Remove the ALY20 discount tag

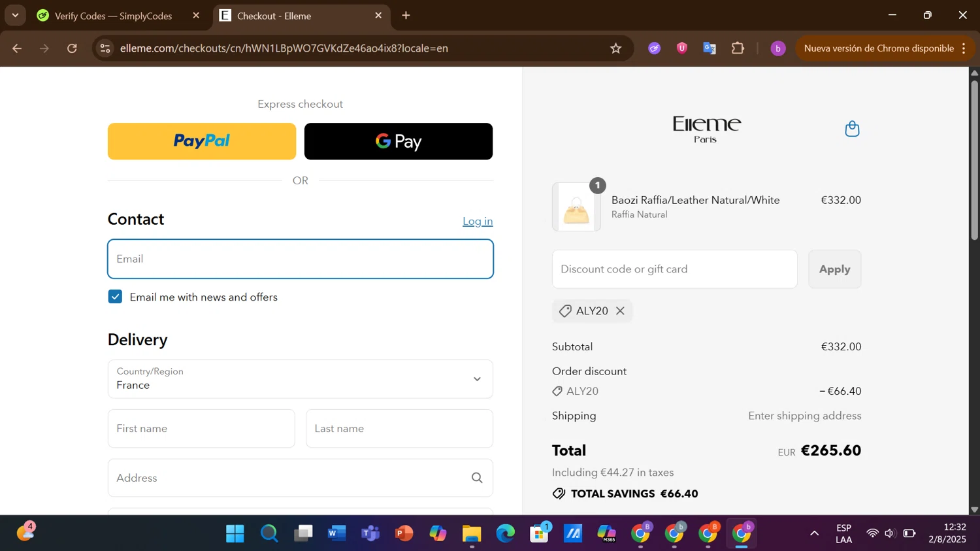click(x=620, y=311)
